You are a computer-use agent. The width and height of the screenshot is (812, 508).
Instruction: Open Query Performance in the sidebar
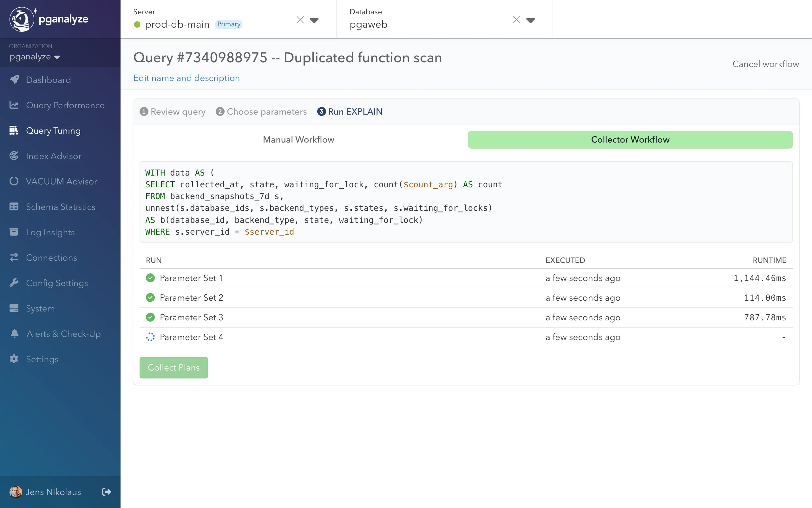click(x=60, y=105)
